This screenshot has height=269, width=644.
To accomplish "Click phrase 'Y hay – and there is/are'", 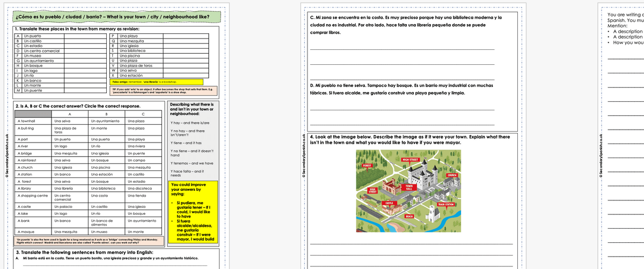I will click(189, 123).
